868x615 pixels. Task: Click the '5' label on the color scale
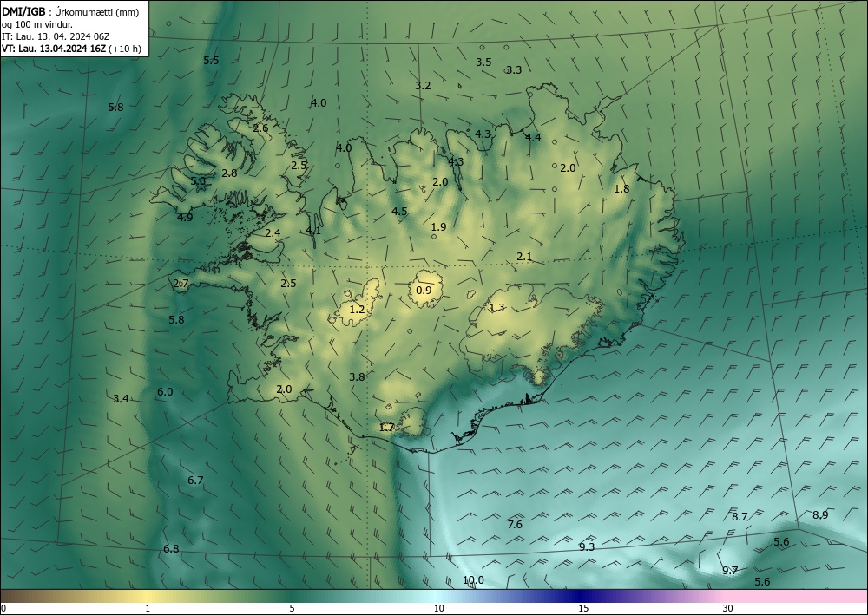(292, 608)
